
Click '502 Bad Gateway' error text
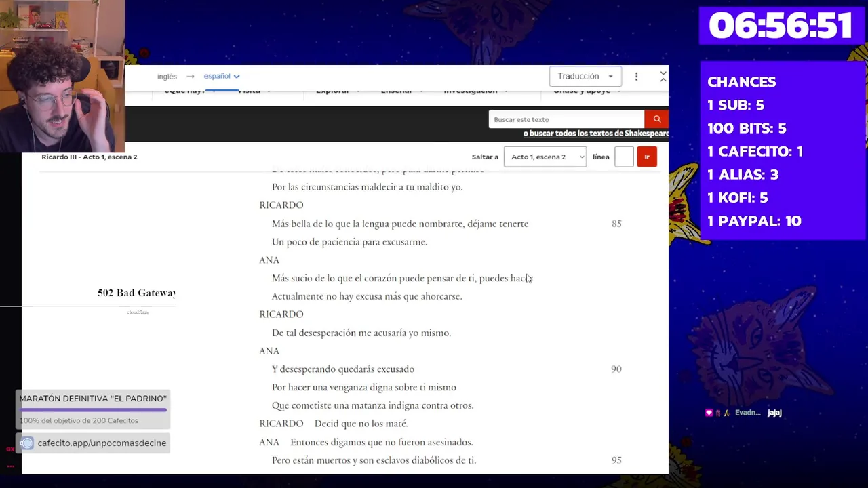[136, 293]
